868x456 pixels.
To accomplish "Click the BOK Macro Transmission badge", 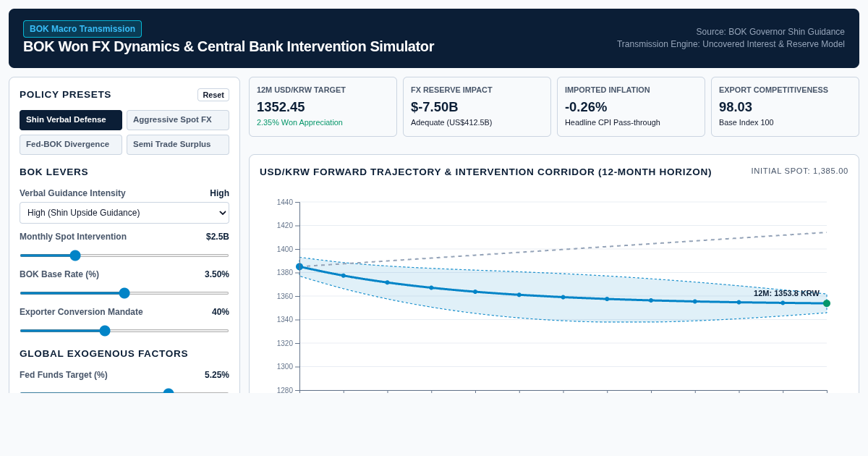I will [x=82, y=29].
